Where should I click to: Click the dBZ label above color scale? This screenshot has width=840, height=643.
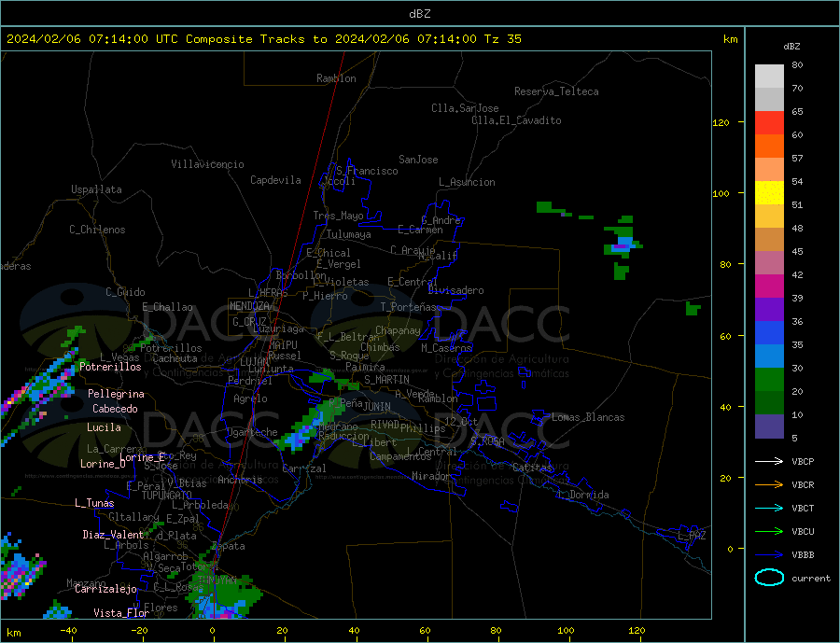791,47
